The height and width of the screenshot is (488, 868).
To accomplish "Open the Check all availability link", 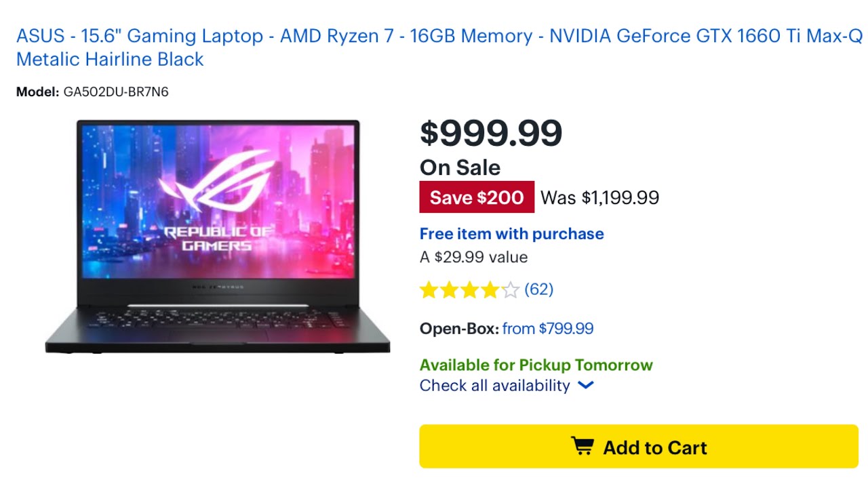I will coord(494,386).
